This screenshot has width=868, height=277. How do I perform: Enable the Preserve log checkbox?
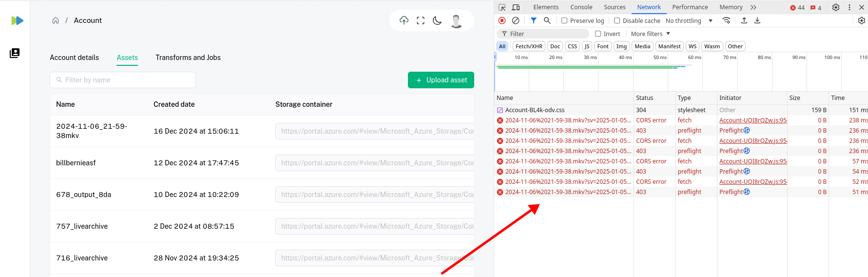[x=564, y=20]
